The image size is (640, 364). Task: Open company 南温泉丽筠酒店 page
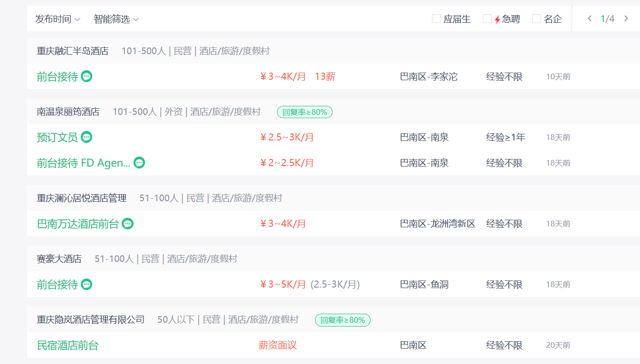pos(68,112)
